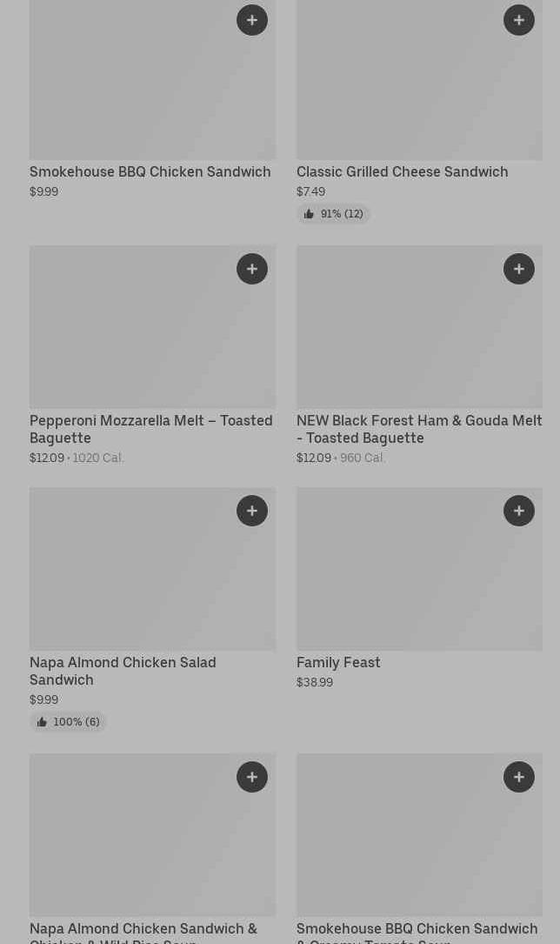Add Smokehouse BBQ Chicken Sandwich to cart
The image size is (560, 944).
pos(252,20)
